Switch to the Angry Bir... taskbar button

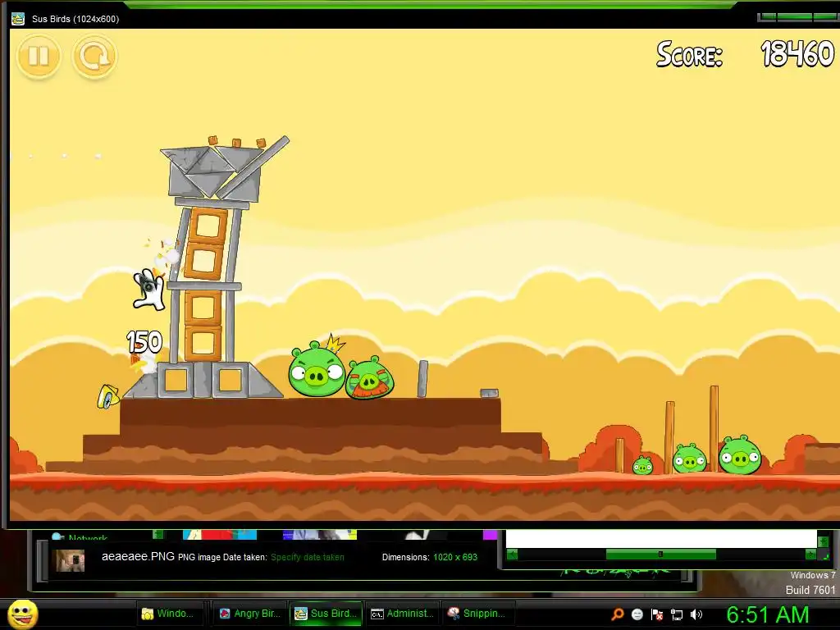click(250, 614)
